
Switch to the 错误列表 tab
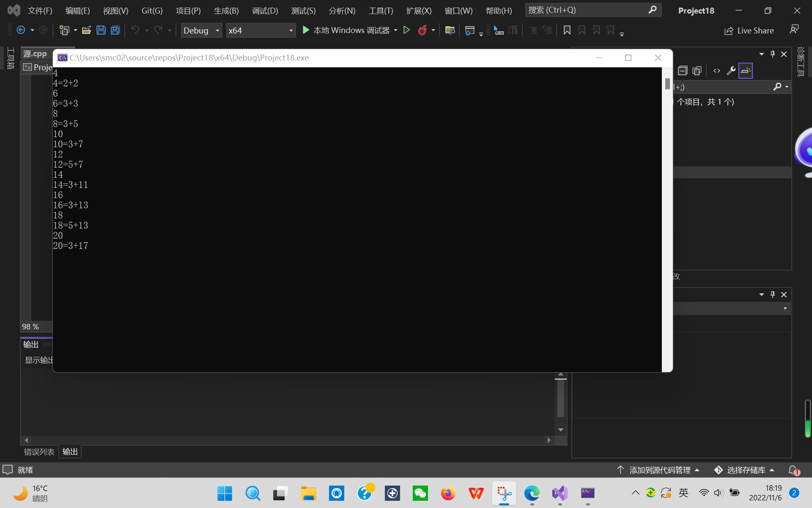[39, 452]
